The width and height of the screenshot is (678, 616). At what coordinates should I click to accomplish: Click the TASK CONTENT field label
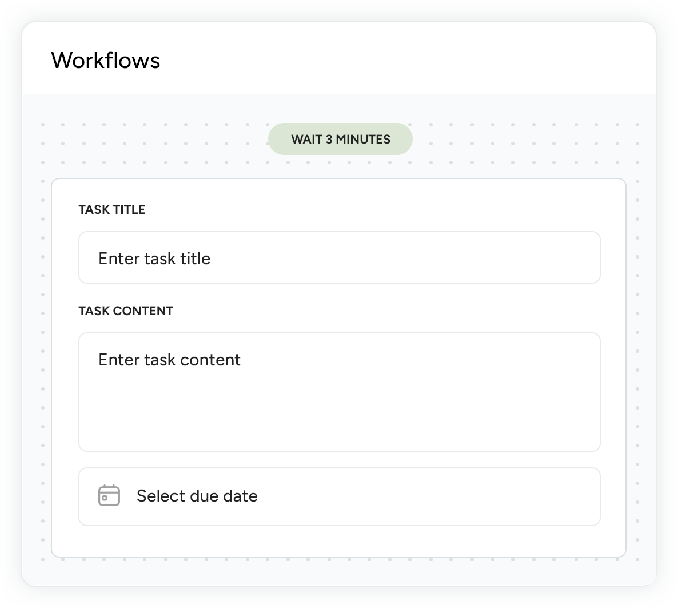click(126, 311)
